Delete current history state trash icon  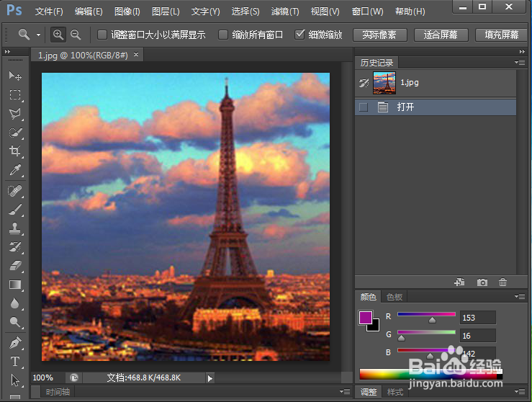click(502, 282)
